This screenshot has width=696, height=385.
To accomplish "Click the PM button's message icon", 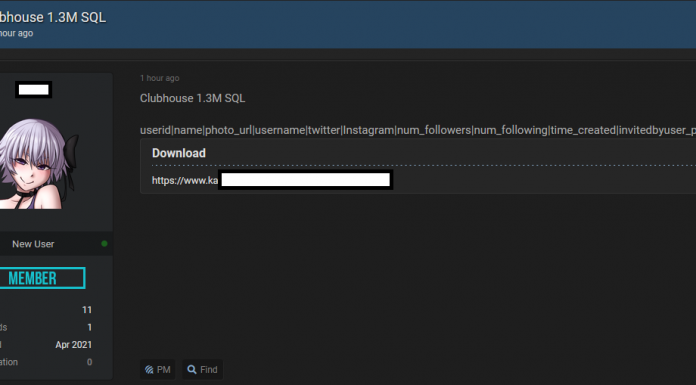I will coord(149,370).
